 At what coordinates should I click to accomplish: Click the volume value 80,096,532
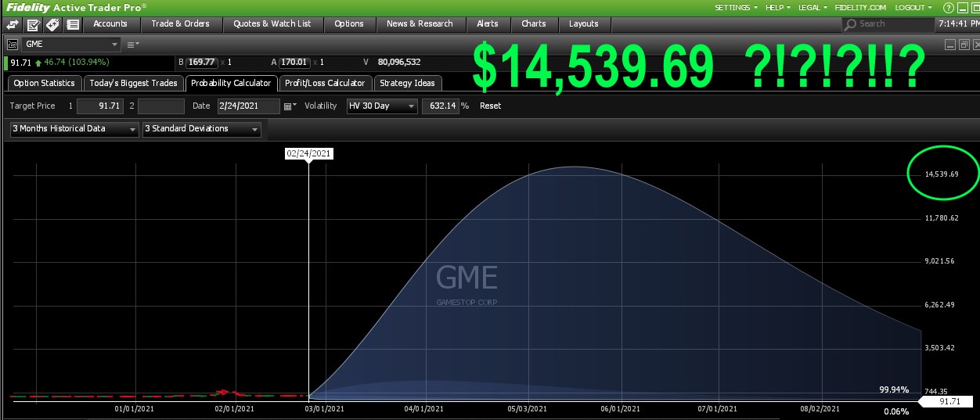tap(399, 62)
